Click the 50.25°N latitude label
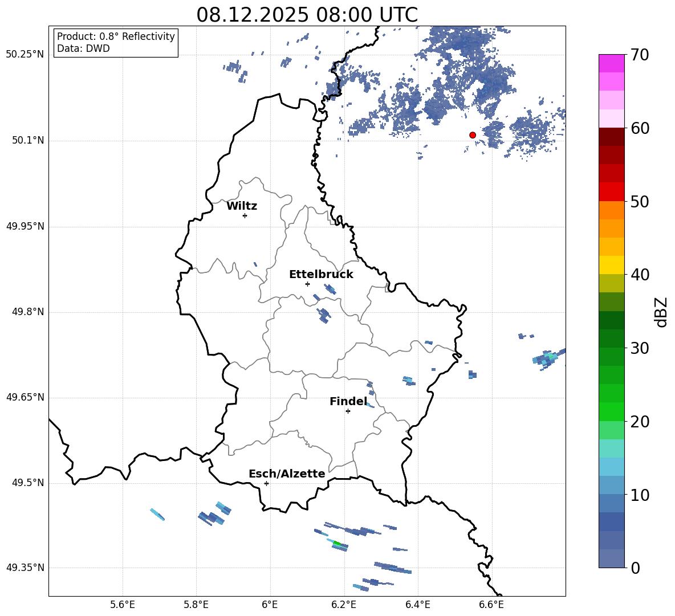675x616 pixels. [x=25, y=55]
